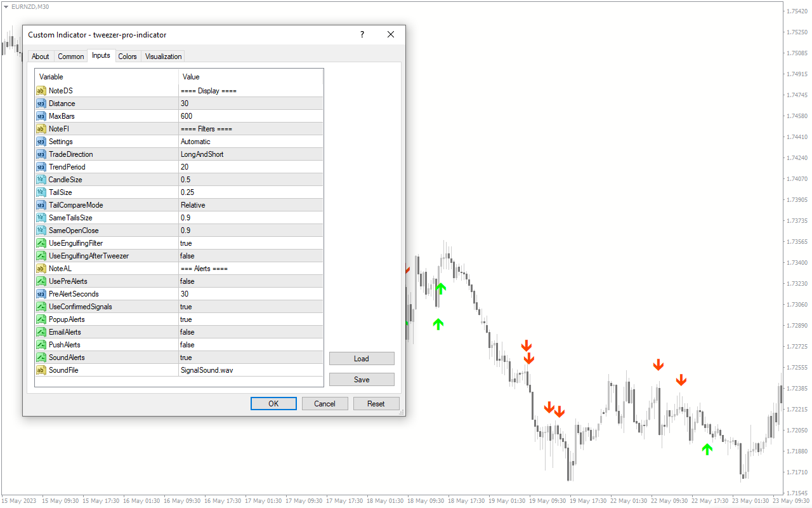Click the NoteAL string type icon
The height and width of the screenshot is (508, 812).
(x=41, y=269)
